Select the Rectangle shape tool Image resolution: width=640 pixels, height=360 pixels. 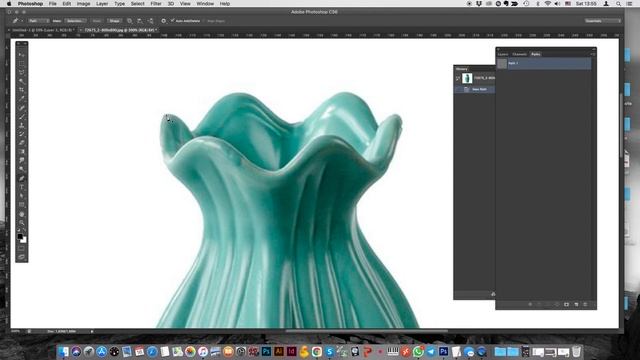click(x=22, y=205)
